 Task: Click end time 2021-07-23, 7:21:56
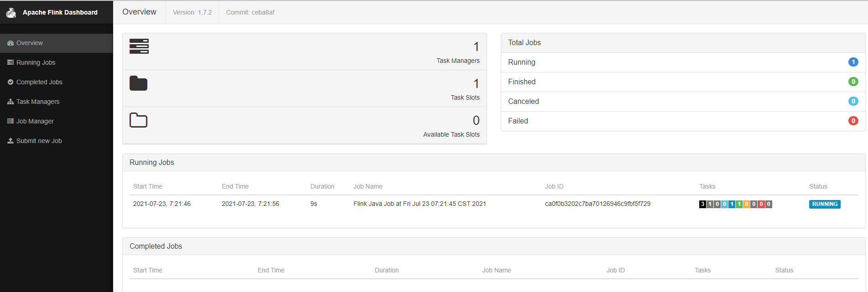coord(250,204)
